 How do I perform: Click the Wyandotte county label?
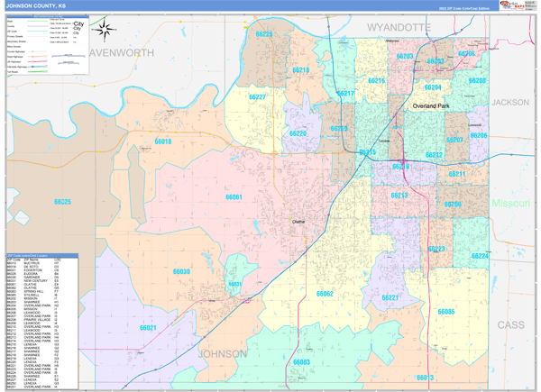[399, 28]
